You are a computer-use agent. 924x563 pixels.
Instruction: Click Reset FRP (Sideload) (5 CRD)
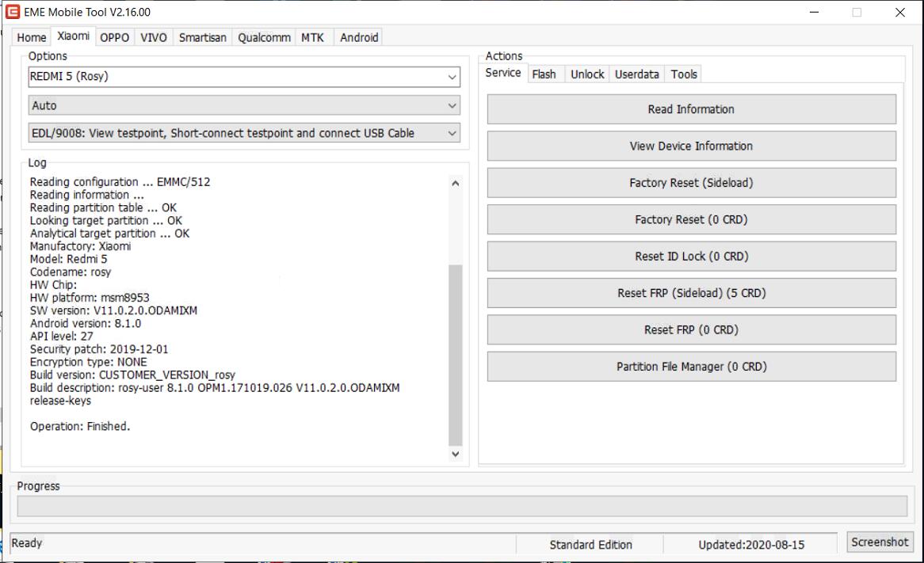click(691, 293)
